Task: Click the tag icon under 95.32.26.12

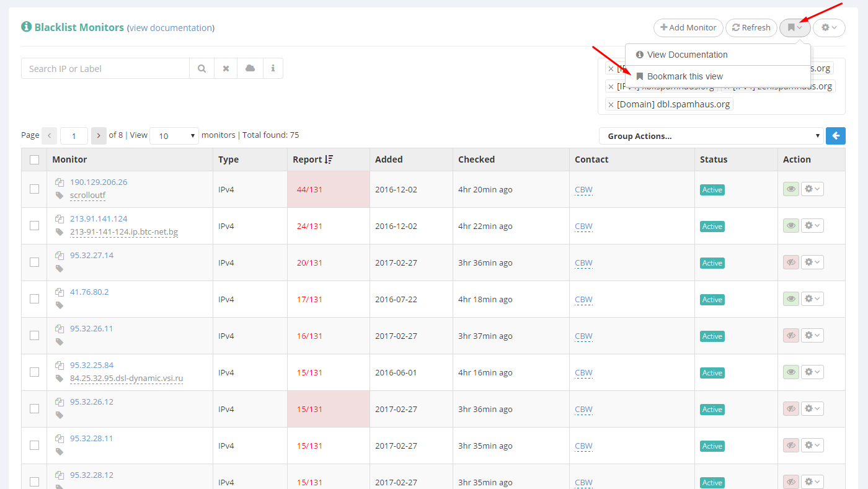Action: coord(60,415)
